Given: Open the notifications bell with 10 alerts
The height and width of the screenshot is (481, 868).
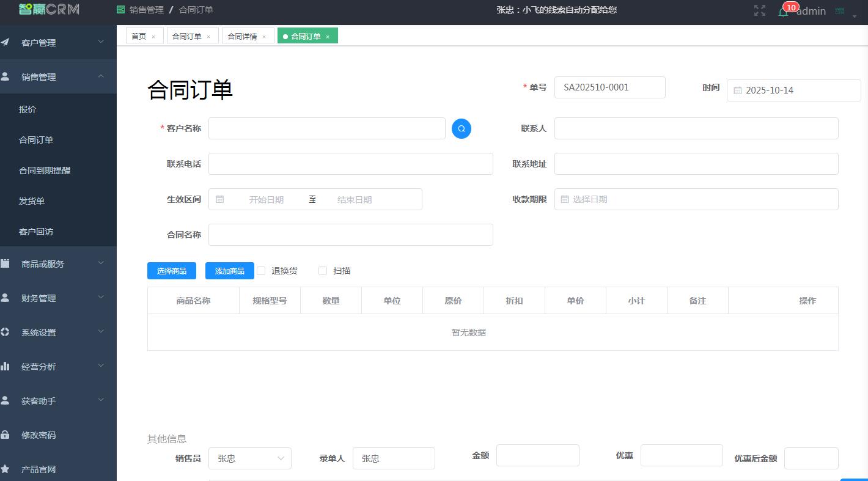Looking at the screenshot, I should point(783,11).
